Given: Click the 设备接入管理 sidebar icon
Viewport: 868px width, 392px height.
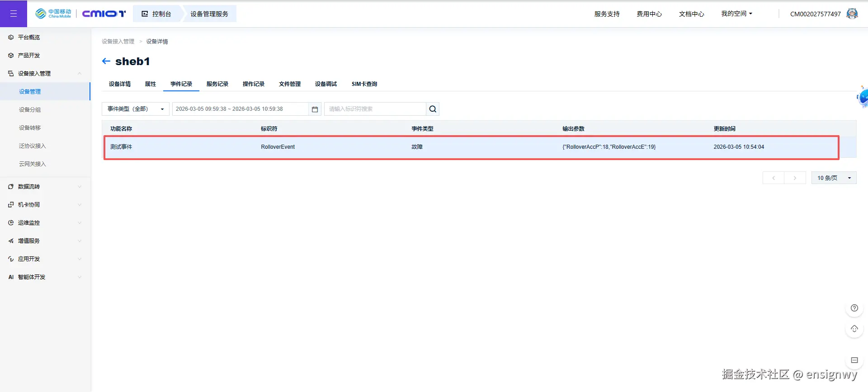Looking at the screenshot, I should tap(11, 73).
